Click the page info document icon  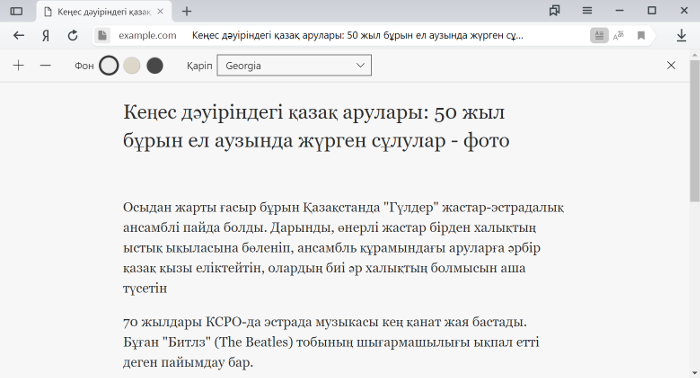pos(102,35)
